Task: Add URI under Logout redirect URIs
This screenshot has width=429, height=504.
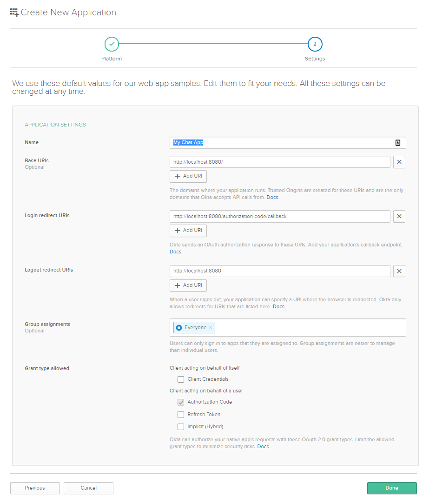Action: [x=188, y=285]
